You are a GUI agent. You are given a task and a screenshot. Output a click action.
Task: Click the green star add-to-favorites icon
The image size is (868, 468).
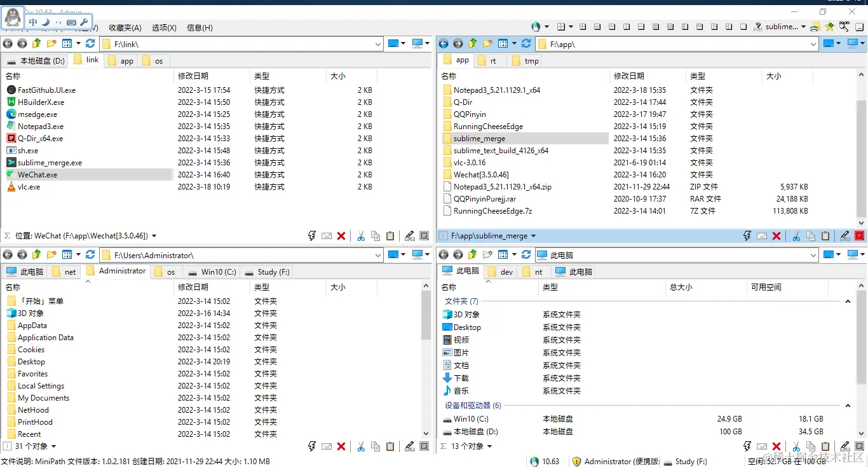click(x=829, y=27)
